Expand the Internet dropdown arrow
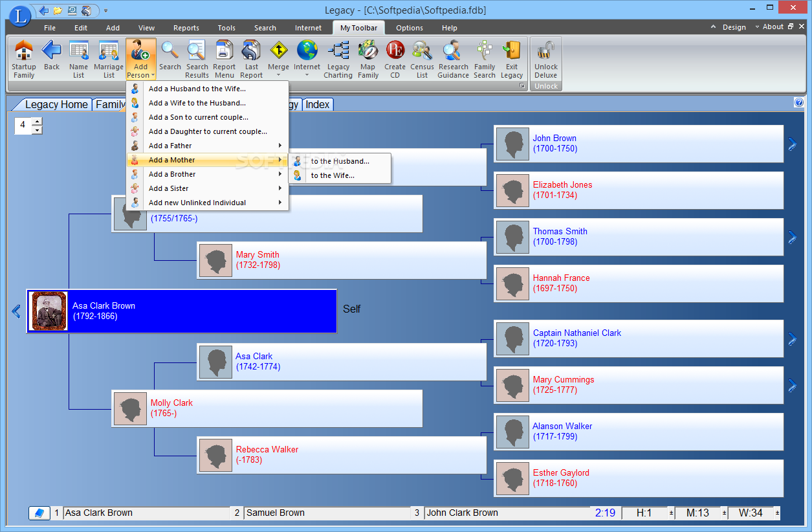 tap(307, 75)
